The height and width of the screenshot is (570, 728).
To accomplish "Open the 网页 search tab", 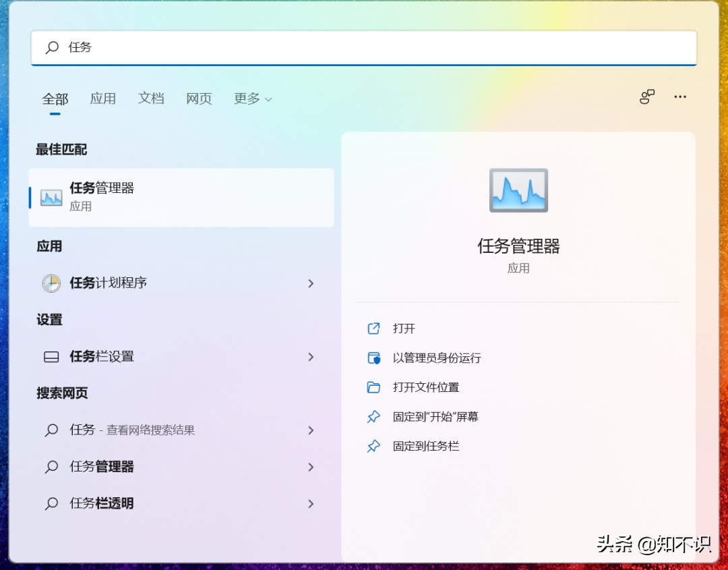I will coord(198,98).
